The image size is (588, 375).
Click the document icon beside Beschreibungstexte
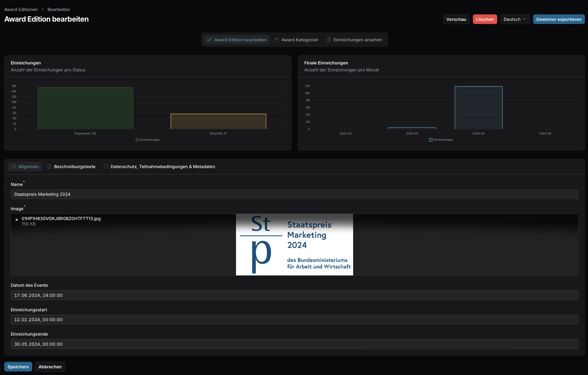click(49, 166)
